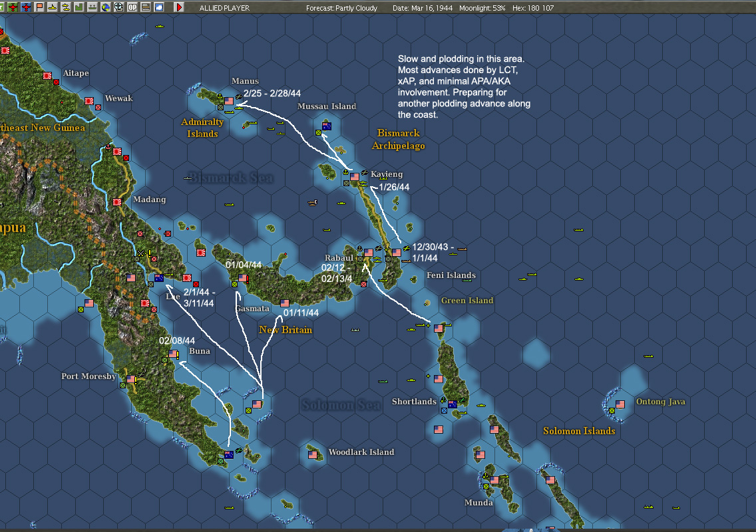Click the airfield icon beside Kavieng flag

tap(365, 172)
